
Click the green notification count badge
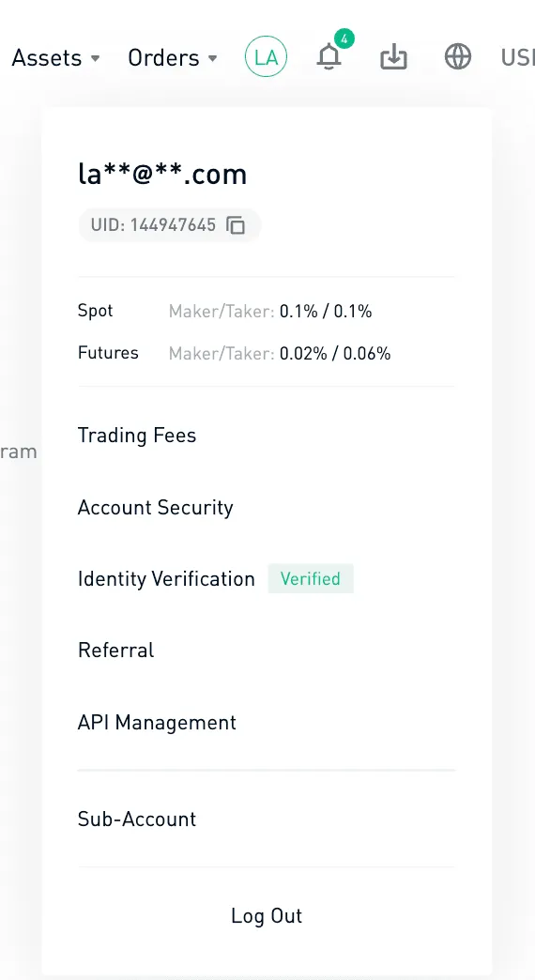point(344,38)
